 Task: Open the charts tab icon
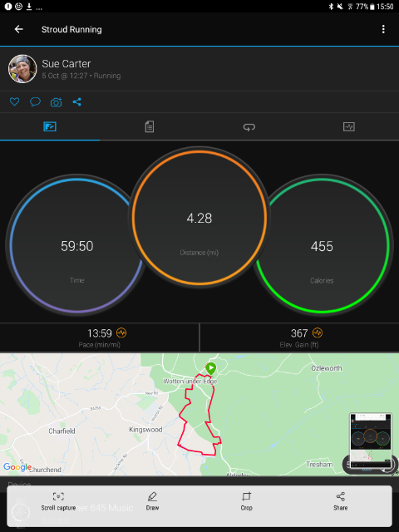click(x=349, y=126)
